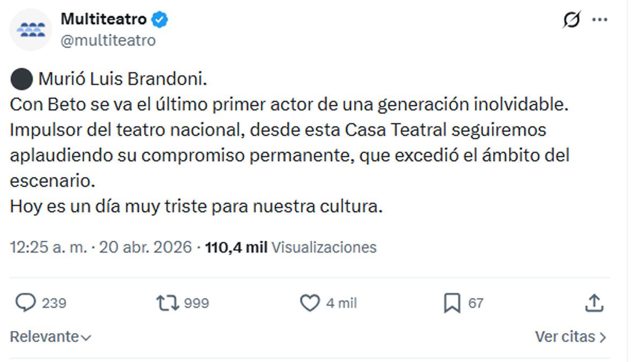Click the blue verified badge
This screenshot has height=362, width=644.
160,20
